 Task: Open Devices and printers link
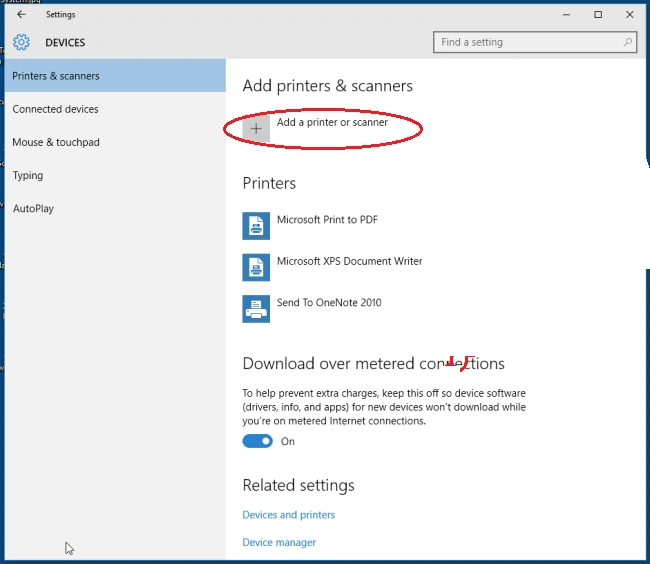[289, 515]
